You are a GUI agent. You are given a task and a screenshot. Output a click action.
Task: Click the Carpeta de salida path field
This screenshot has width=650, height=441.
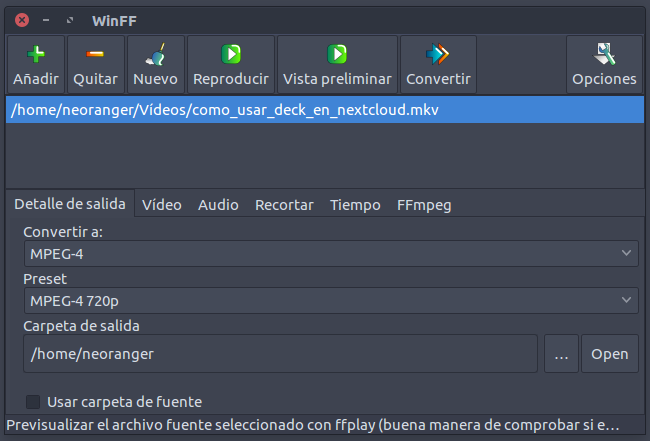pos(280,353)
